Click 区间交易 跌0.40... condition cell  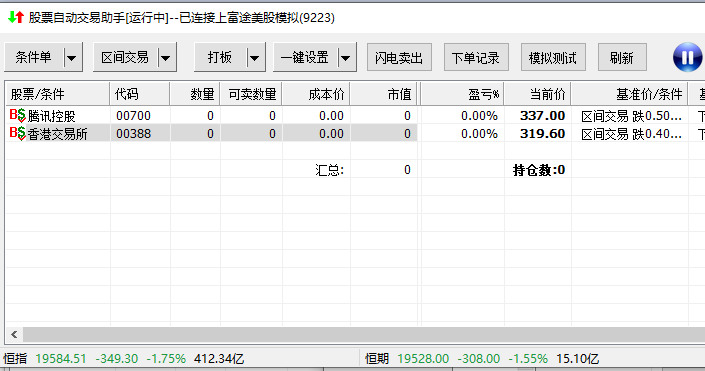[631, 134]
